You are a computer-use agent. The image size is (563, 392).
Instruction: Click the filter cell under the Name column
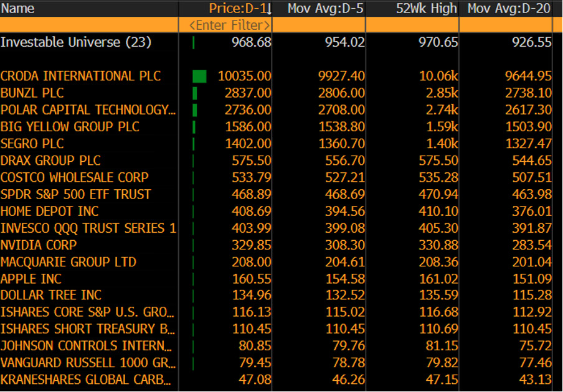pos(89,25)
